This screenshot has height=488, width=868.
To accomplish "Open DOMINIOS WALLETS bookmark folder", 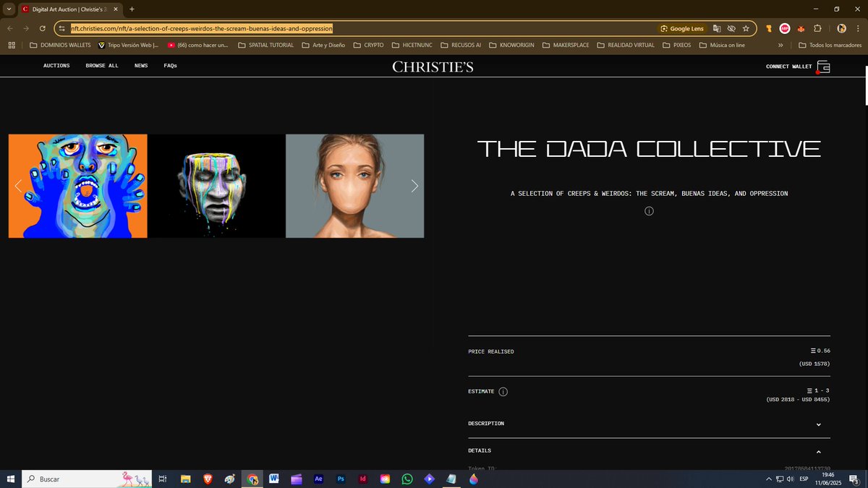I will pos(60,45).
